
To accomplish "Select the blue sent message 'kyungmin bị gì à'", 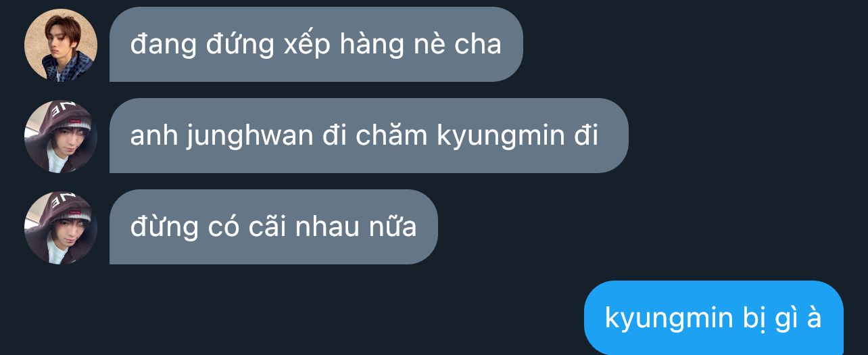I will coord(714,318).
